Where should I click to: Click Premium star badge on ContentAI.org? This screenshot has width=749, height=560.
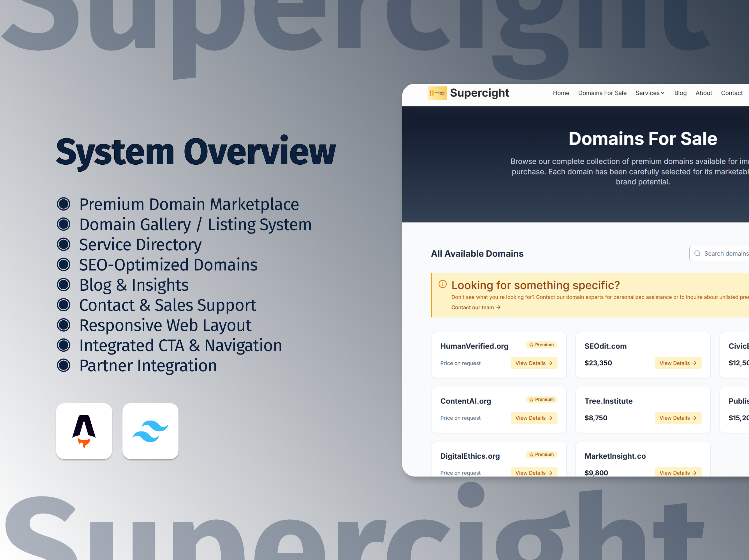tap(541, 400)
